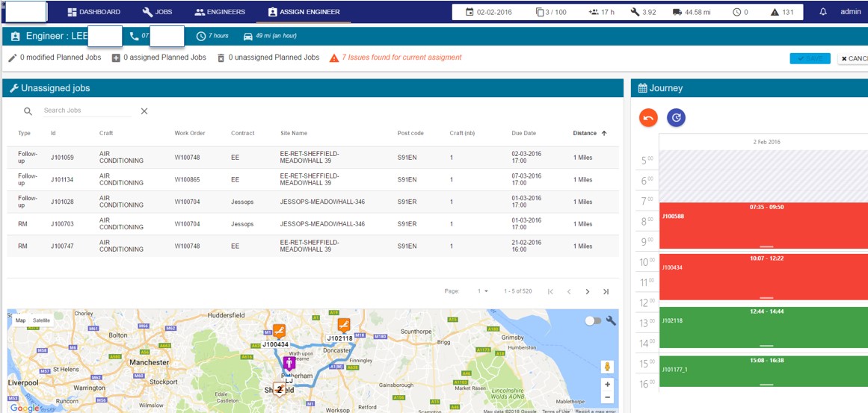This screenshot has width=868, height=413.
Task: Go to last page of jobs
Action: pyautogui.click(x=606, y=291)
